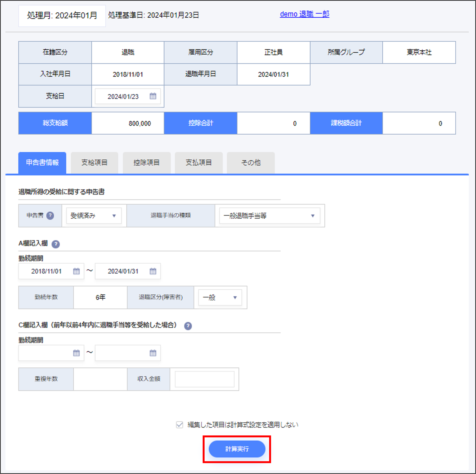Uncheck 編集した項目は計算式設定を適用しない checkbox

[179, 425]
